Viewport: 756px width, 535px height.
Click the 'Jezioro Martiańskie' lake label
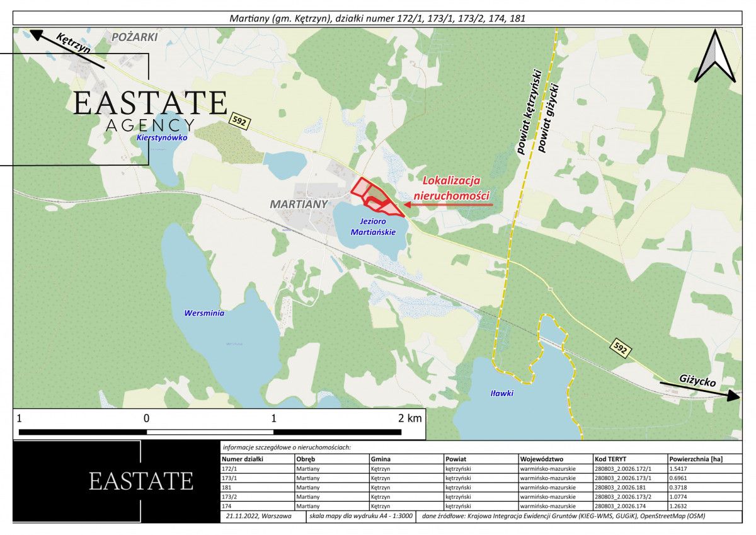click(374, 227)
